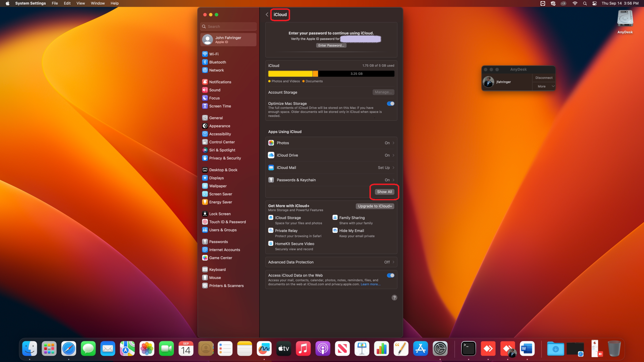The height and width of the screenshot is (362, 644).
Task: Click Upgrade to iCloud+ button
Action: [x=375, y=206]
